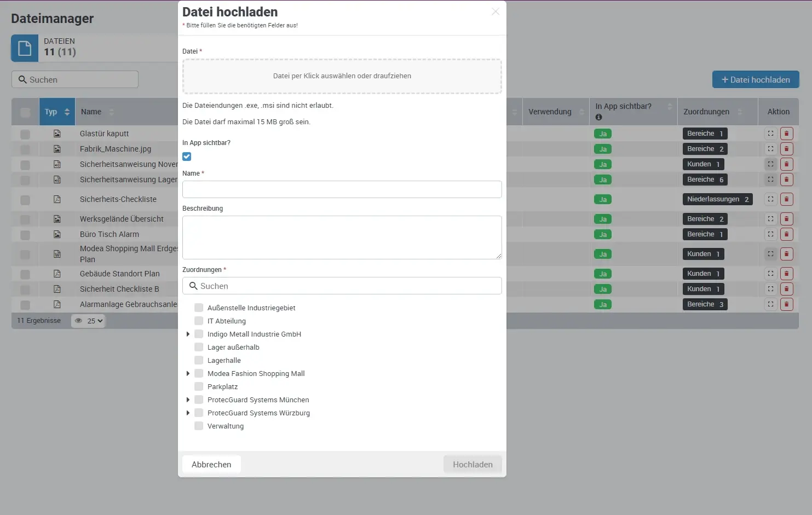The width and height of the screenshot is (812, 515).
Task: Select all files with the header checkbox
Action: pos(25,112)
